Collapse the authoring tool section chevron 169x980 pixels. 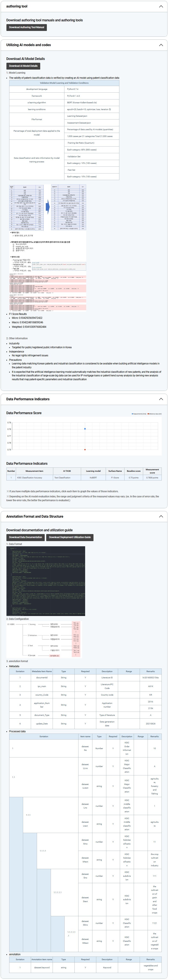161,6
